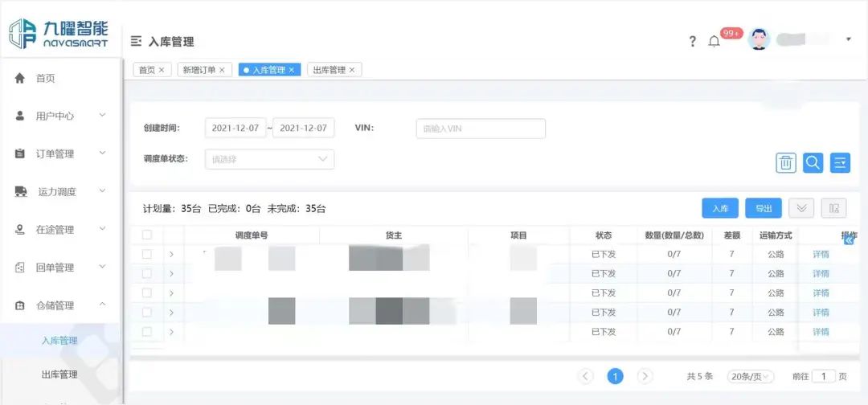868x405 pixels.
Task: Open the 20条/页 page size dropdown
Action: point(750,376)
